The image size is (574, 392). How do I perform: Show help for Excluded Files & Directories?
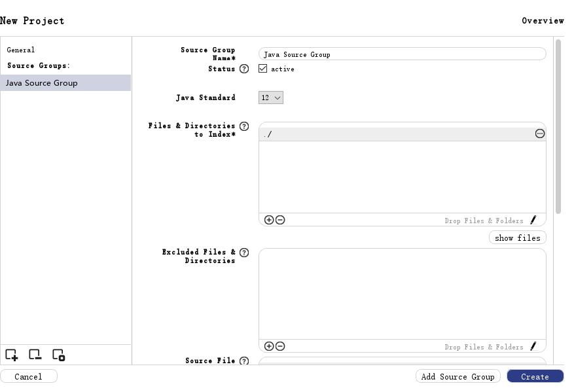click(x=244, y=252)
